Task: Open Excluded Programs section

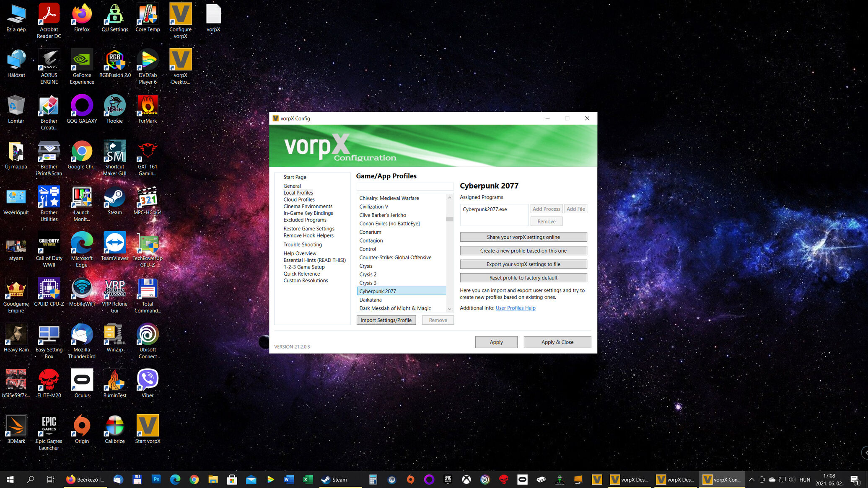Action: click(305, 220)
